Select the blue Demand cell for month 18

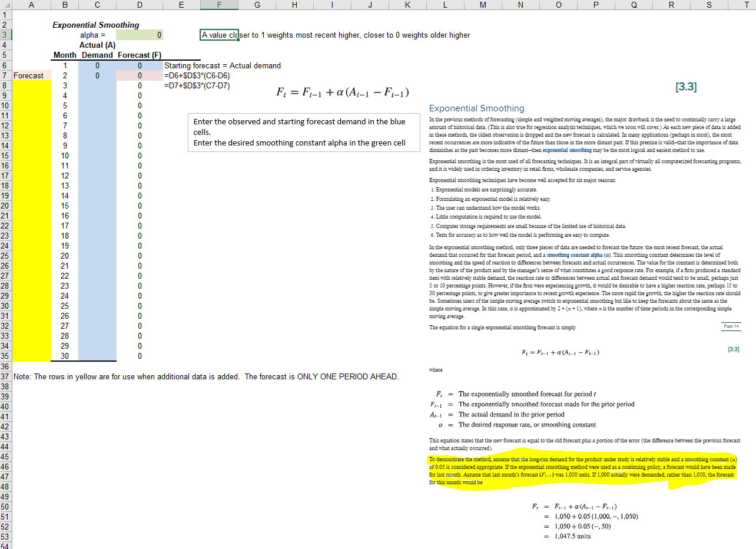click(x=97, y=236)
